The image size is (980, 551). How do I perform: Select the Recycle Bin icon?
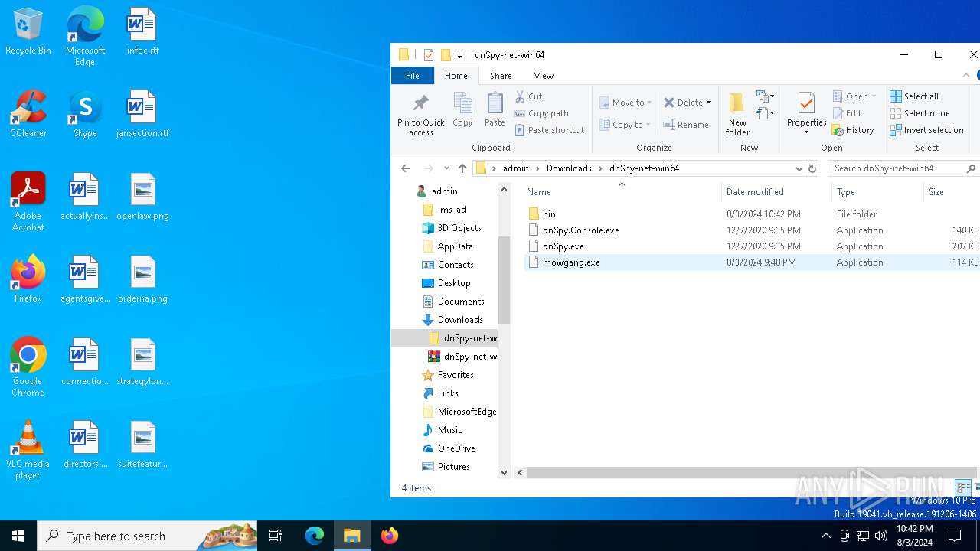point(28,32)
